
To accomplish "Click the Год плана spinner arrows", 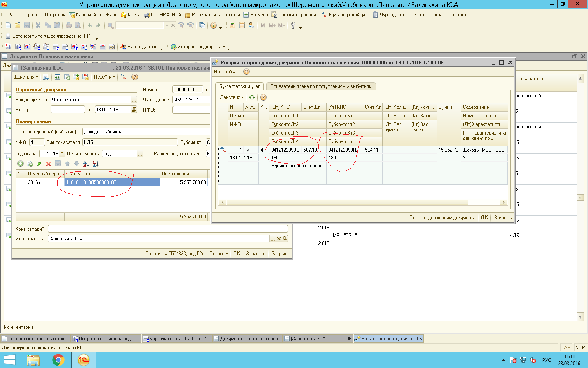I will (62, 154).
